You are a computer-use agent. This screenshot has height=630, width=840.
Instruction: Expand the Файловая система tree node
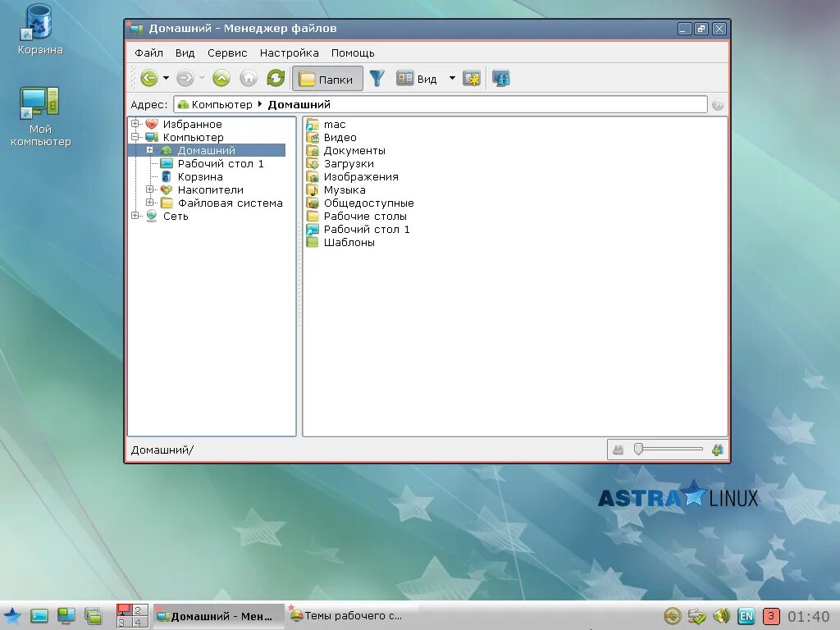point(150,203)
